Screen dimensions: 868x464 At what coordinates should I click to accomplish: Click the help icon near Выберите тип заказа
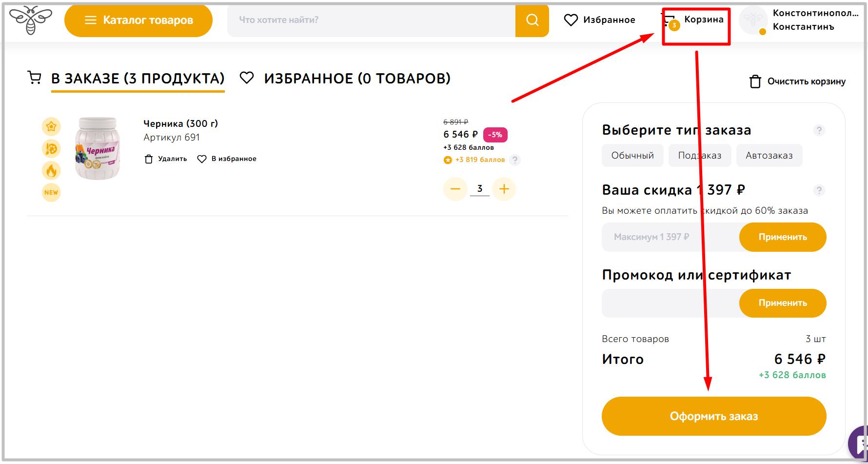click(819, 130)
